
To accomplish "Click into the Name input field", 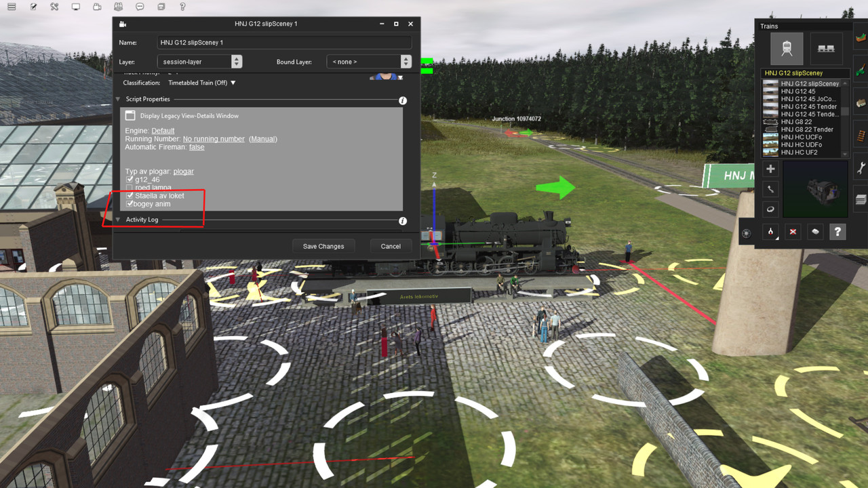I will coord(284,42).
